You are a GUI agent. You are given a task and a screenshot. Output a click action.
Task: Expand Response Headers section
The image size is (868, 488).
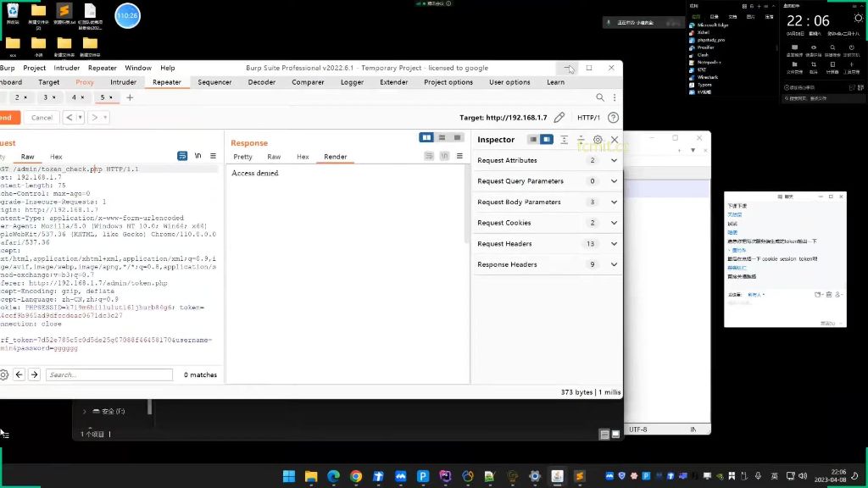(614, 264)
